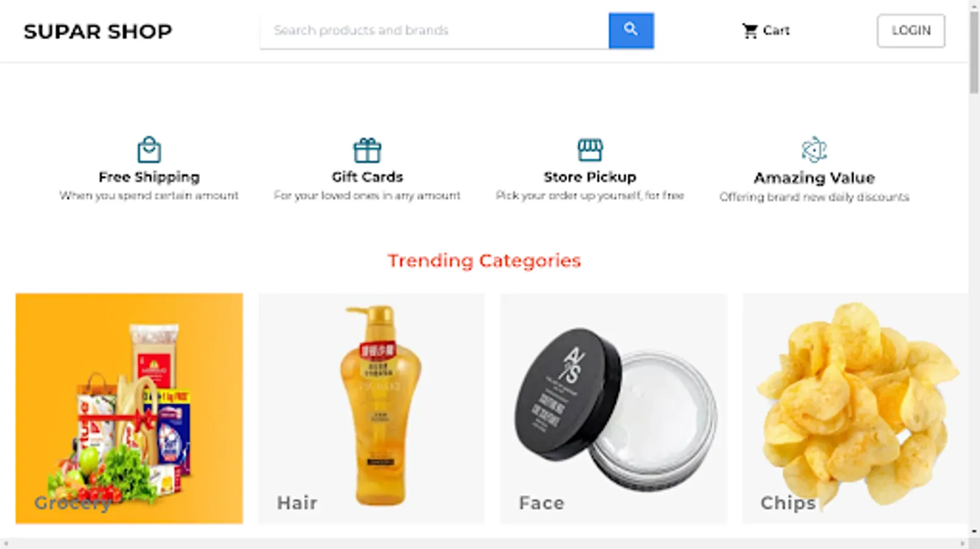
Task: Click the Store Pickup heading text
Action: point(590,177)
